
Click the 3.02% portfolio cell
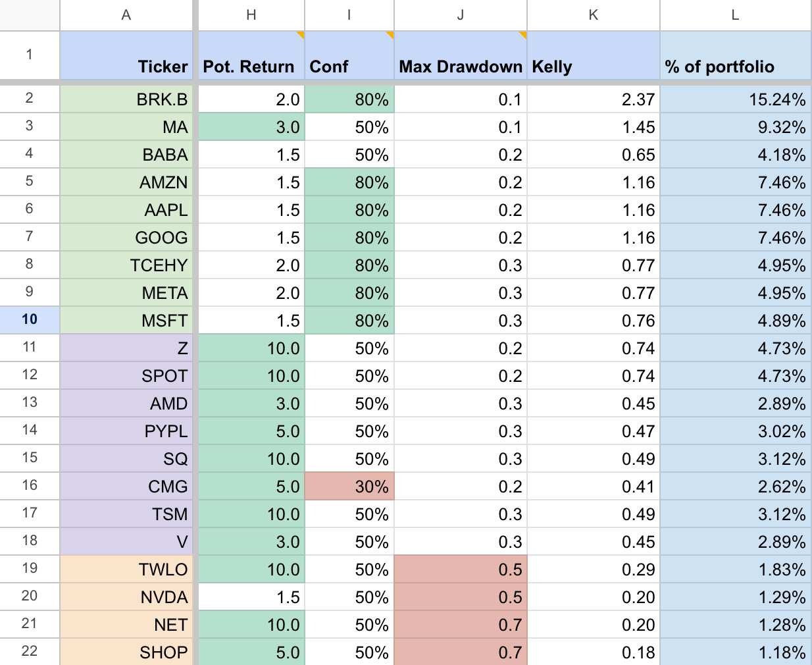tap(736, 431)
